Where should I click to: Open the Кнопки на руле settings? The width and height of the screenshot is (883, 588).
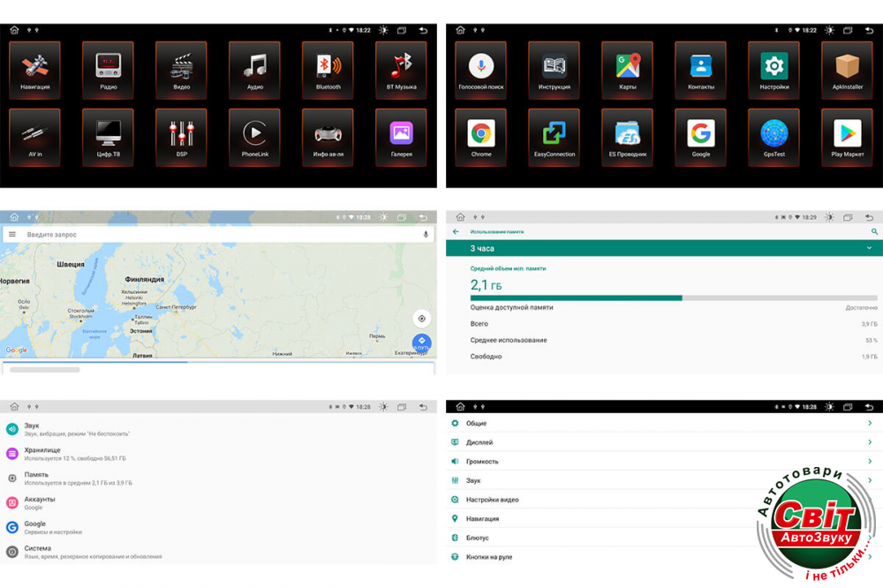489,557
